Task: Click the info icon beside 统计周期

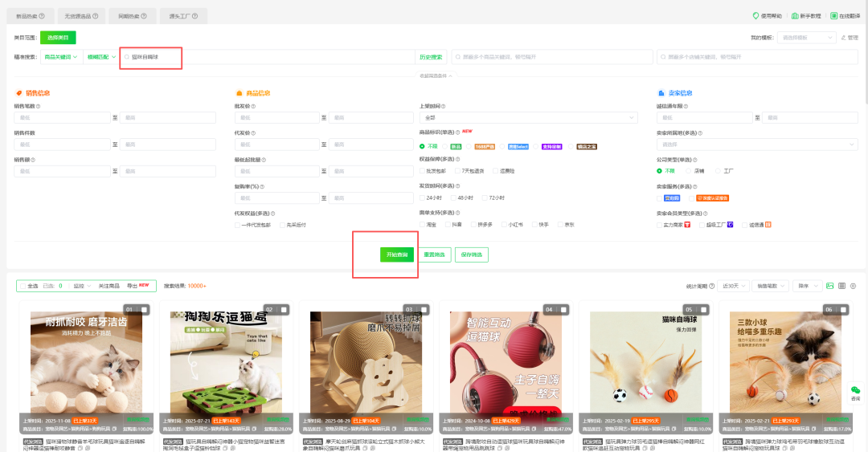Action: [712, 286]
